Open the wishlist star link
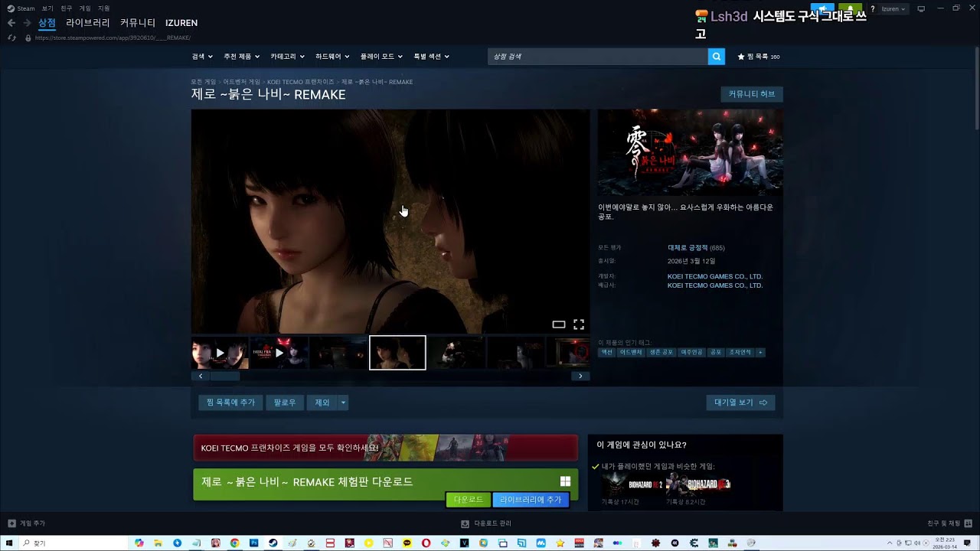Screen dimensions: 980x551 click(x=758, y=57)
